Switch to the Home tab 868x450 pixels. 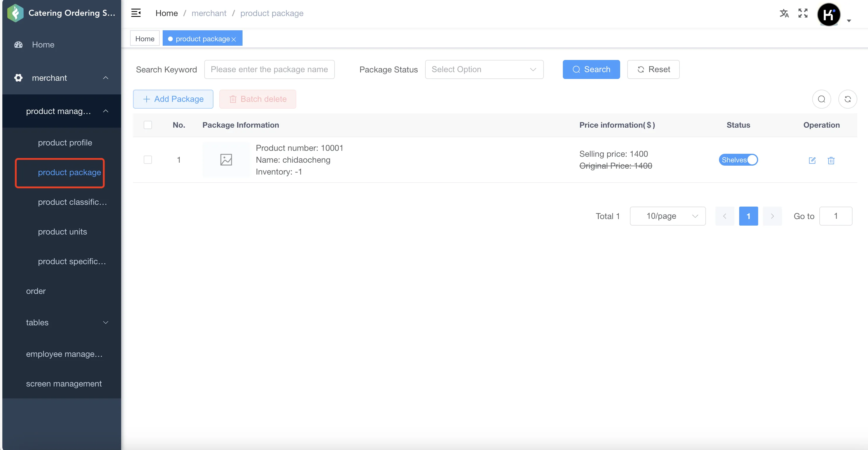(x=145, y=39)
